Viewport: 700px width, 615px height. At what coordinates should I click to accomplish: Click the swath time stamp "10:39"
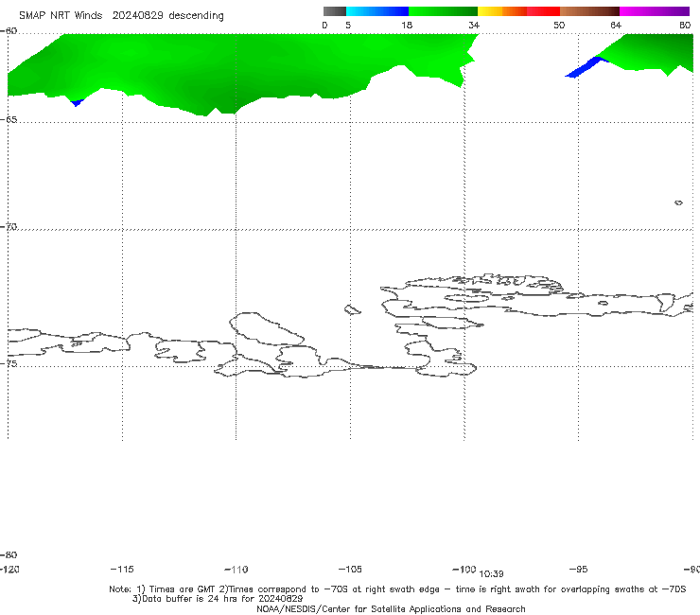(491, 574)
